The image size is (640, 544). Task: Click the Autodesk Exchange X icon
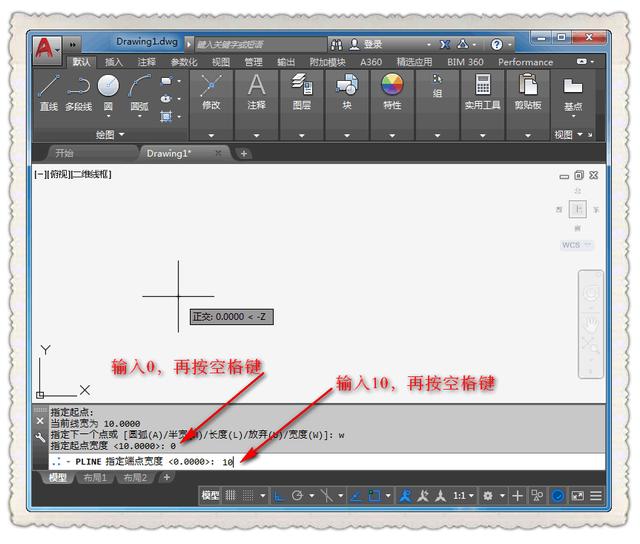click(445, 44)
